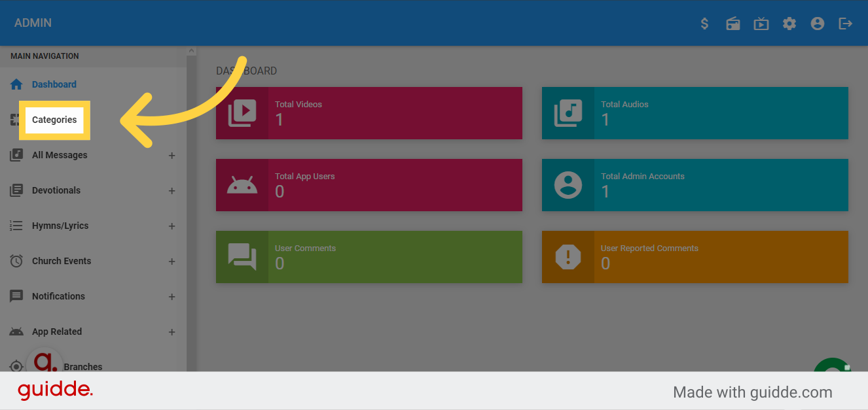Expand the App Related menu
The width and height of the screenshot is (868, 410).
[172, 332]
